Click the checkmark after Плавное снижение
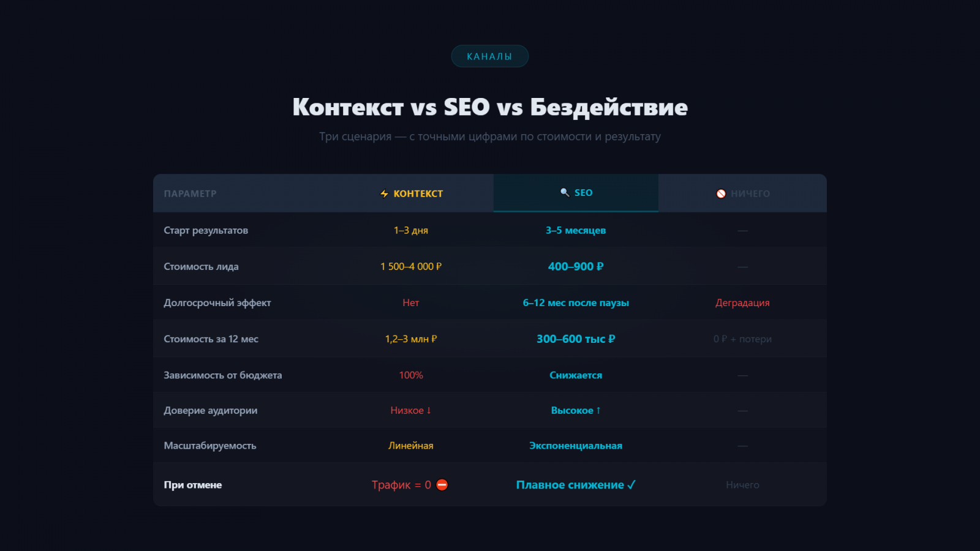The height and width of the screenshot is (551, 980). tap(631, 485)
